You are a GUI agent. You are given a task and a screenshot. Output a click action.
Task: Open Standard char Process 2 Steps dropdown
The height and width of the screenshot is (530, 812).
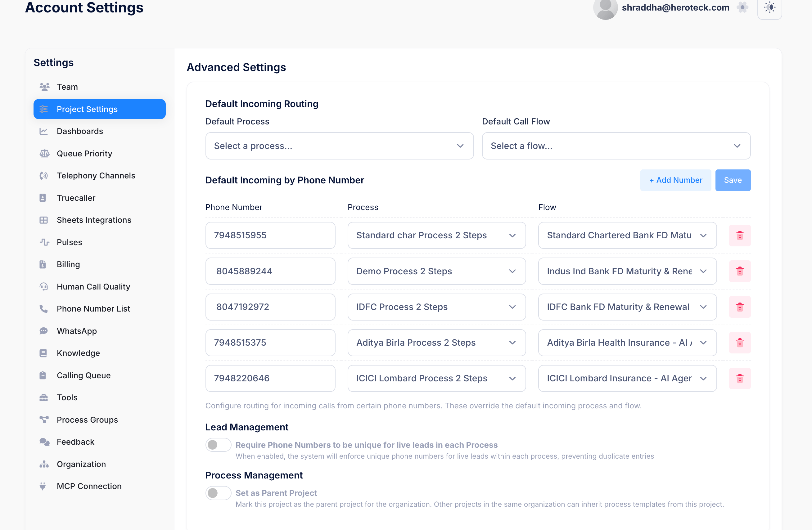(x=437, y=235)
